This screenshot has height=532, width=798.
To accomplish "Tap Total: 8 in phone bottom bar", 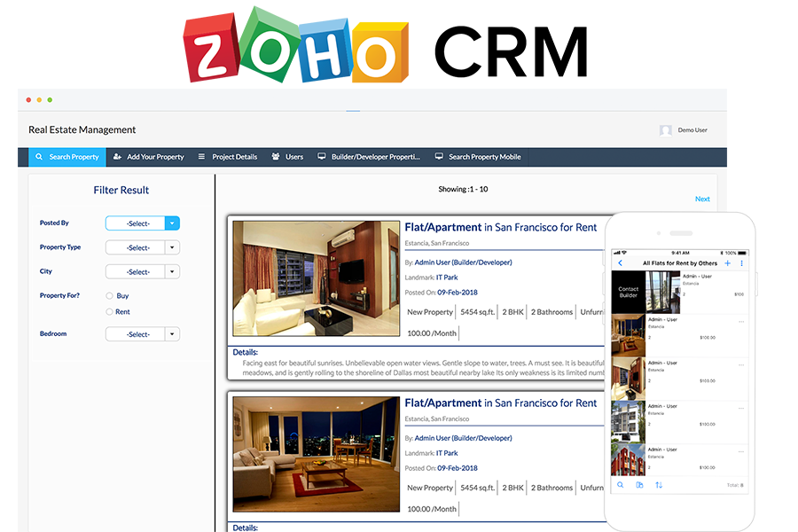I will click(x=735, y=485).
